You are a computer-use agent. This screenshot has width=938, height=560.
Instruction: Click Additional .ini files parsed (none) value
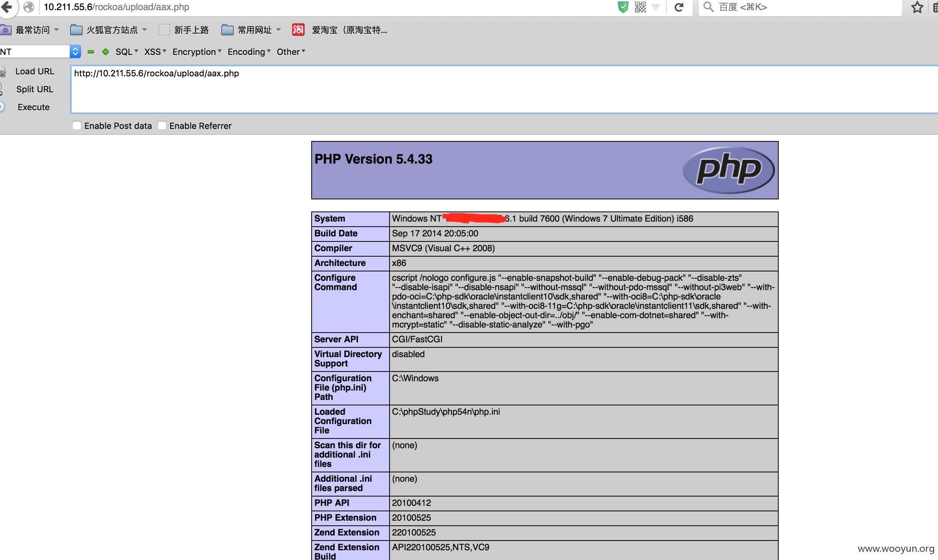pyautogui.click(x=404, y=479)
